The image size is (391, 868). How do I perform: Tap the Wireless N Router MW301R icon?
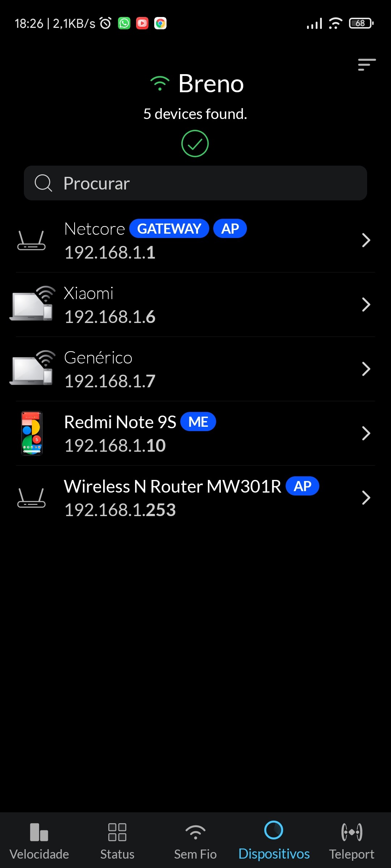31,498
